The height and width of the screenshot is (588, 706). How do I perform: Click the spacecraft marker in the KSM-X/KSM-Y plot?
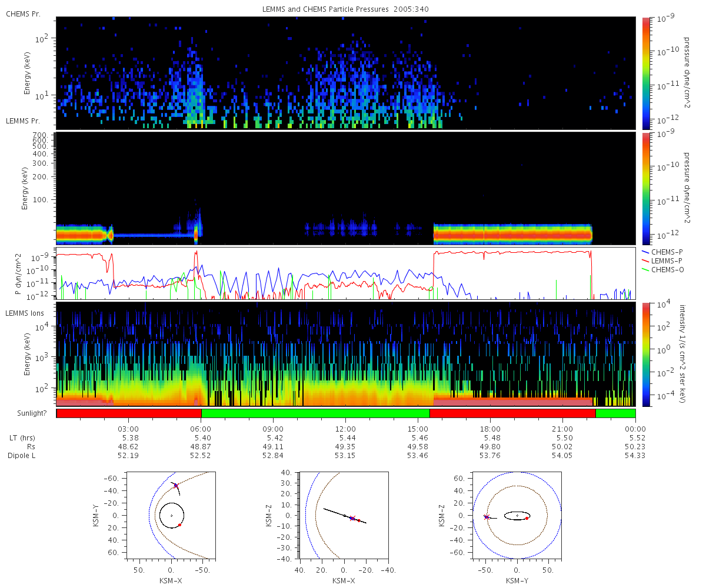click(x=175, y=485)
